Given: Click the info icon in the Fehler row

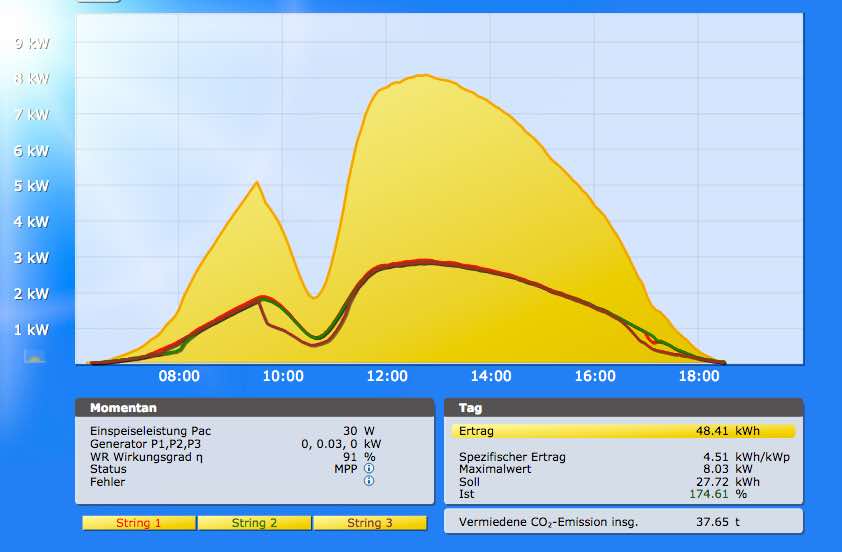Looking at the screenshot, I should pyautogui.click(x=369, y=481).
